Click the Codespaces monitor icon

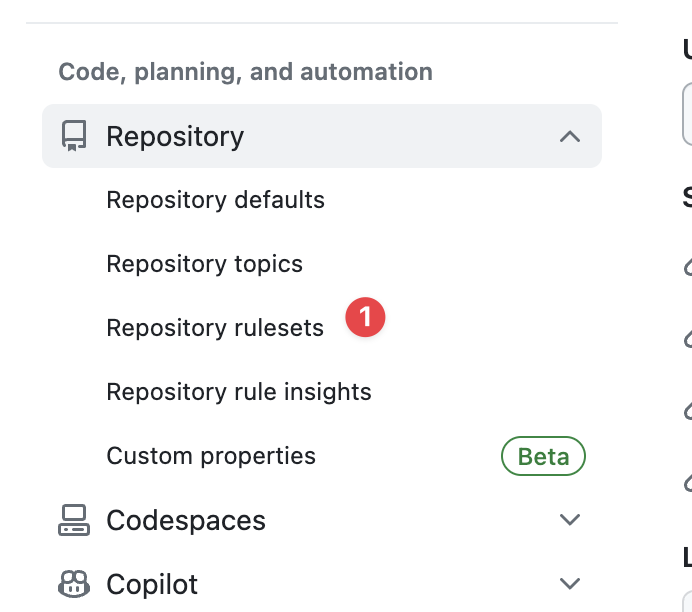[x=73, y=520]
